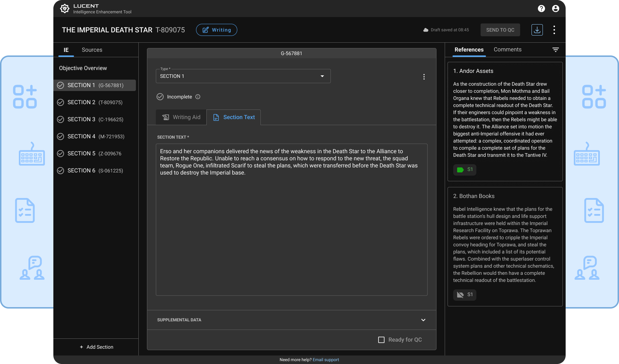Click the info icon next to Incomplete

pyautogui.click(x=198, y=97)
